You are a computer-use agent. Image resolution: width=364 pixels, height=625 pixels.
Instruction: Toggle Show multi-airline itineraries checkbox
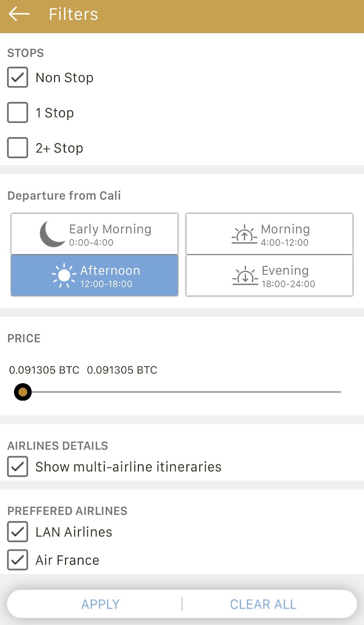coord(18,466)
